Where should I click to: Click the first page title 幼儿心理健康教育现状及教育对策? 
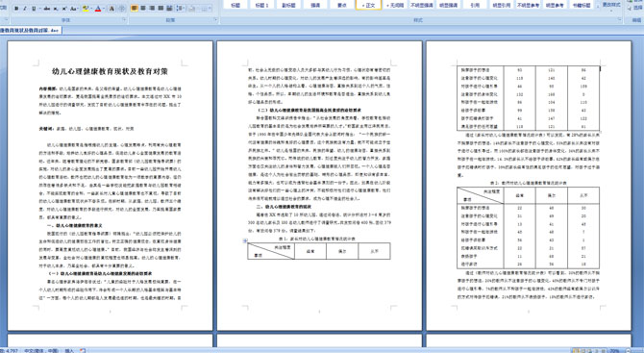tap(111, 71)
